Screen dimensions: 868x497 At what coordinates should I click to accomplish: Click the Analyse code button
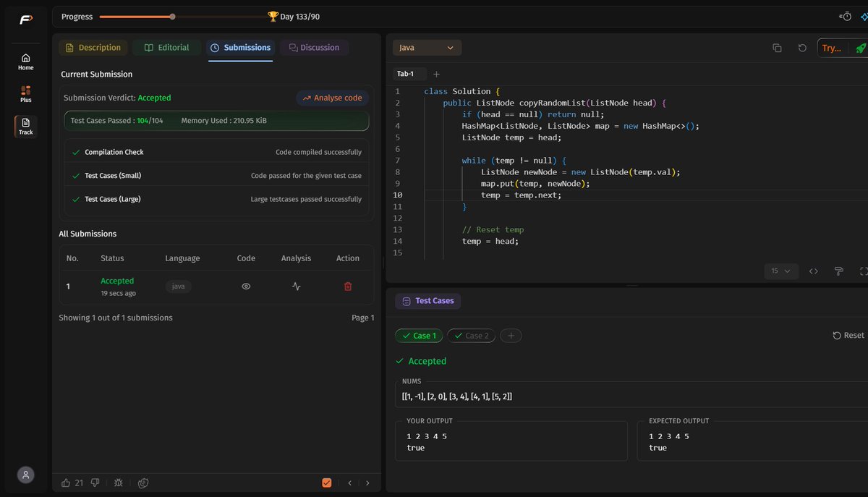(x=333, y=98)
